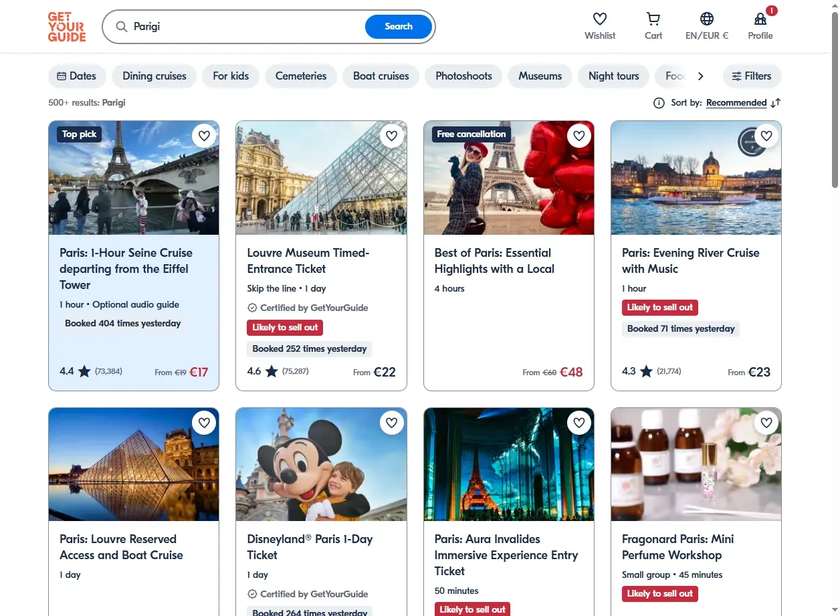Open the Profile icon with notification badge
The image size is (840, 616).
coord(760,19)
